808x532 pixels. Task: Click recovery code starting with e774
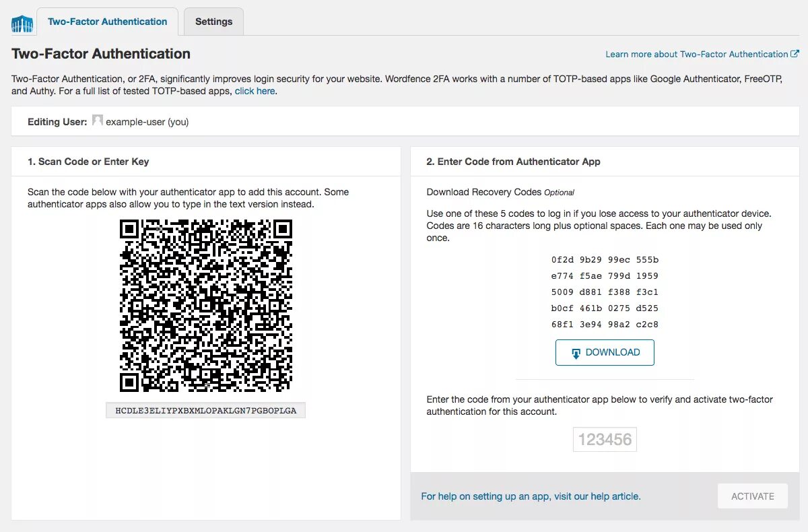tap(605, 276)
